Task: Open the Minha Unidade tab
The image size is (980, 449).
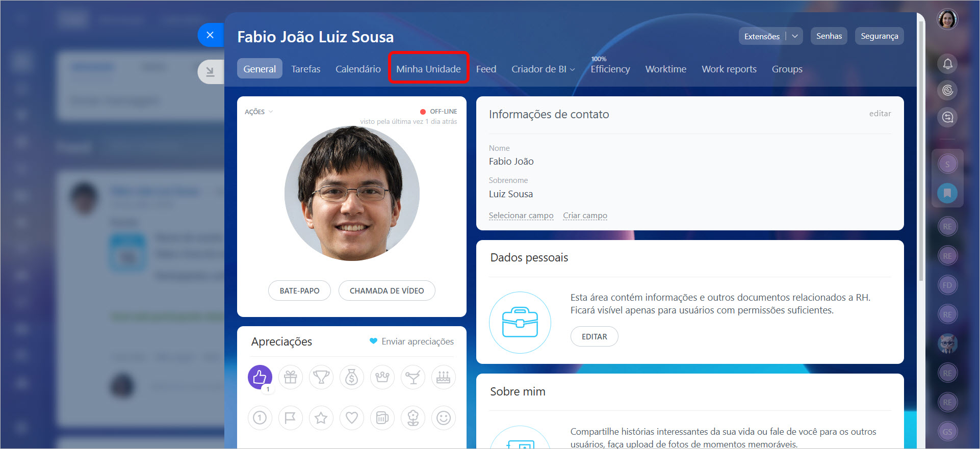Action: pos(428,69)
